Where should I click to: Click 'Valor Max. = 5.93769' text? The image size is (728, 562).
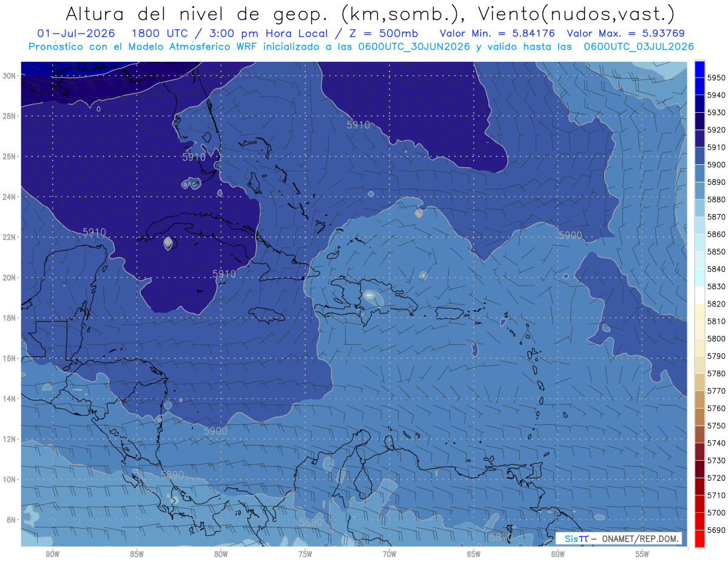pos(625,33)
